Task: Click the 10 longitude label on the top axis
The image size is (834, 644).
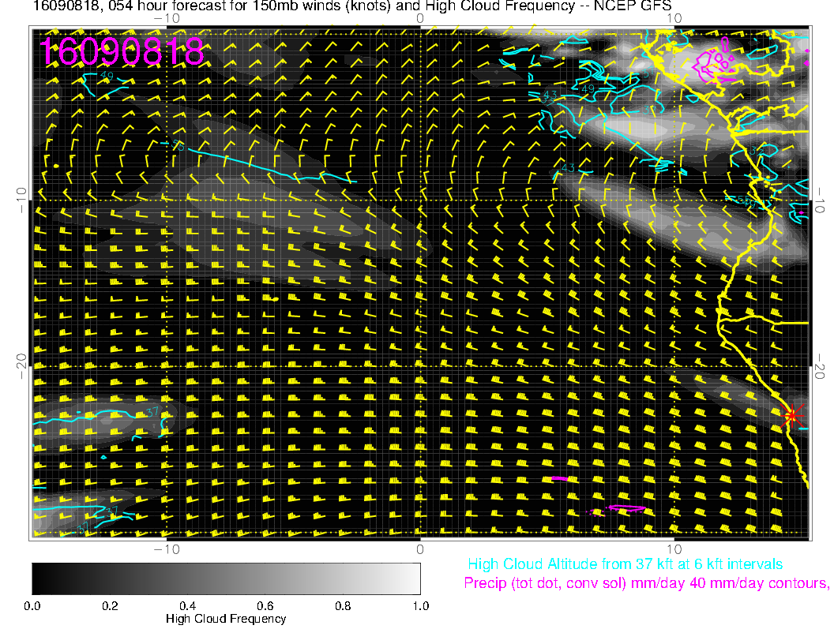Action: point(674,17)
